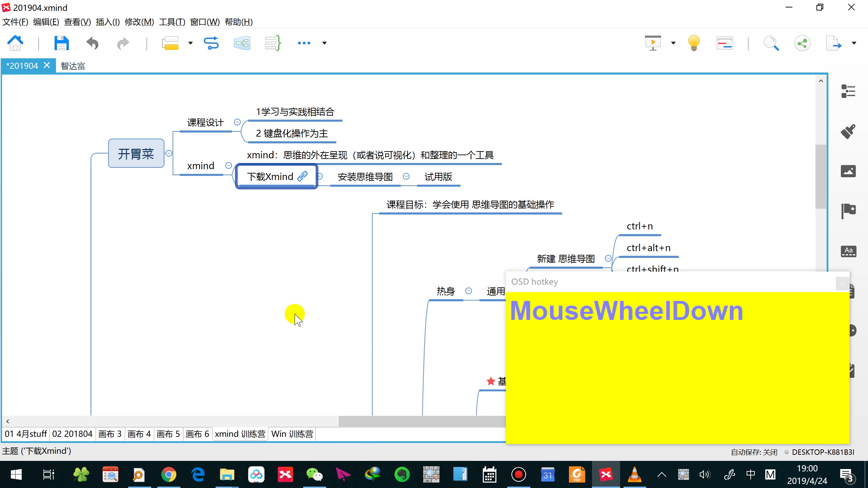Open the Format brush panel
The height and width of the screenshot is (488, 868).
(x=848, y=131)
